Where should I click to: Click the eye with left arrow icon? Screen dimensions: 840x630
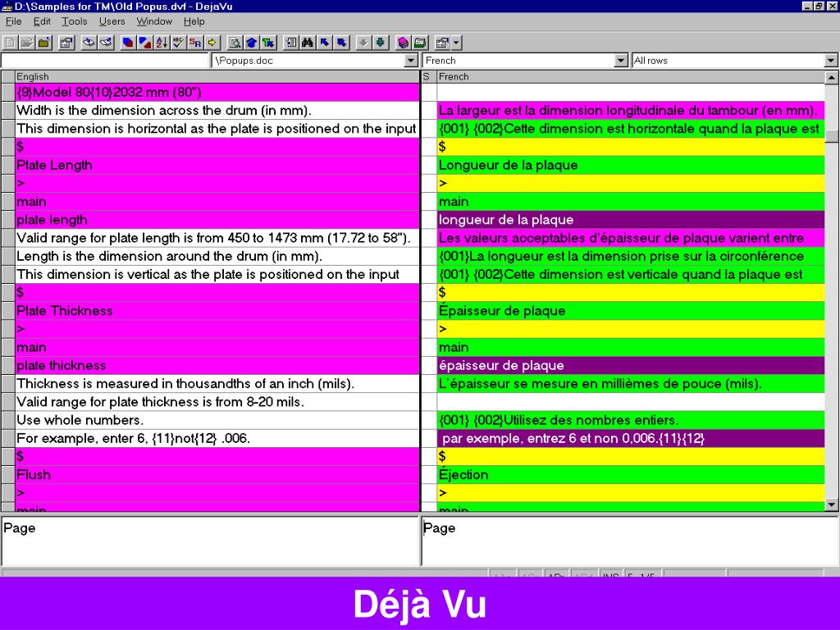(89, 43)
